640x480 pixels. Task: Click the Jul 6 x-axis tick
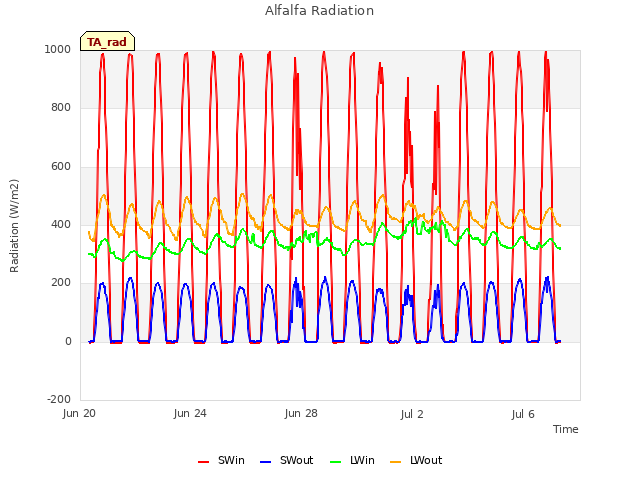pos(523,414)
